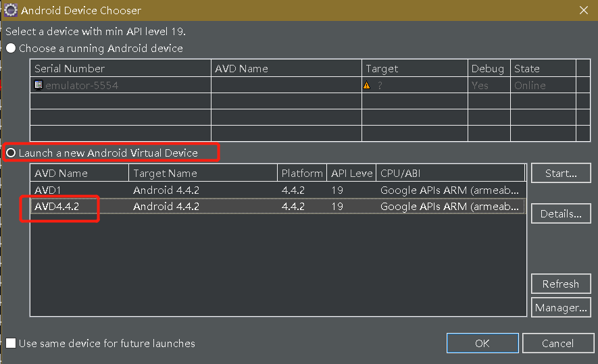The height and width of the screenshot is (364, 598).
Task: Click 'Android 4.4.2' target of AVD1 row
Action: (x=166, y=190)
